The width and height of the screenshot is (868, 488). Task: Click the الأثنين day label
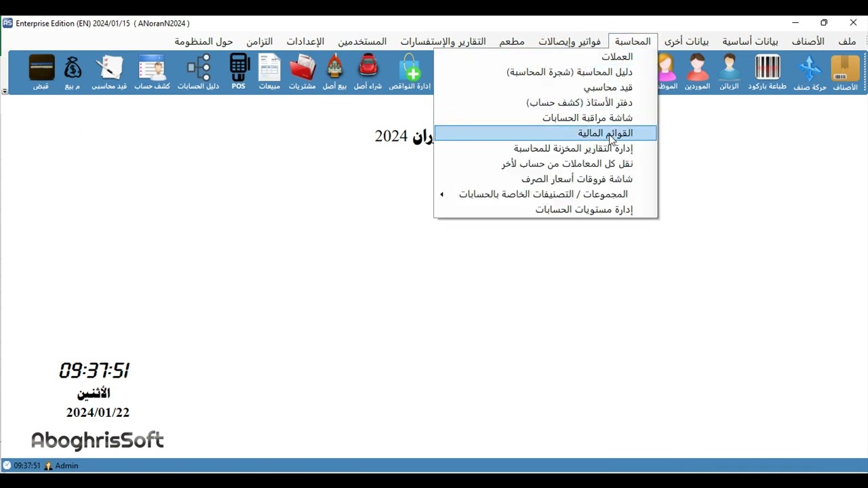94,393
